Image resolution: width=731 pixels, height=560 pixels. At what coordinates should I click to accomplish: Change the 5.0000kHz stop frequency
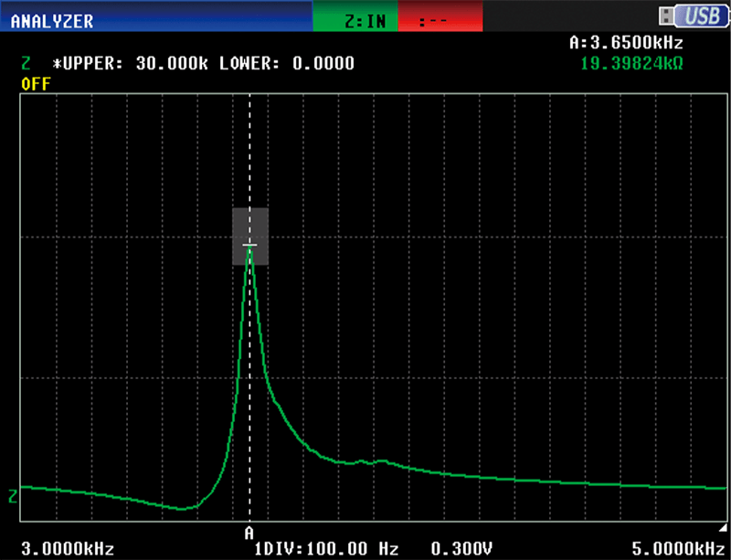[673, 549]
